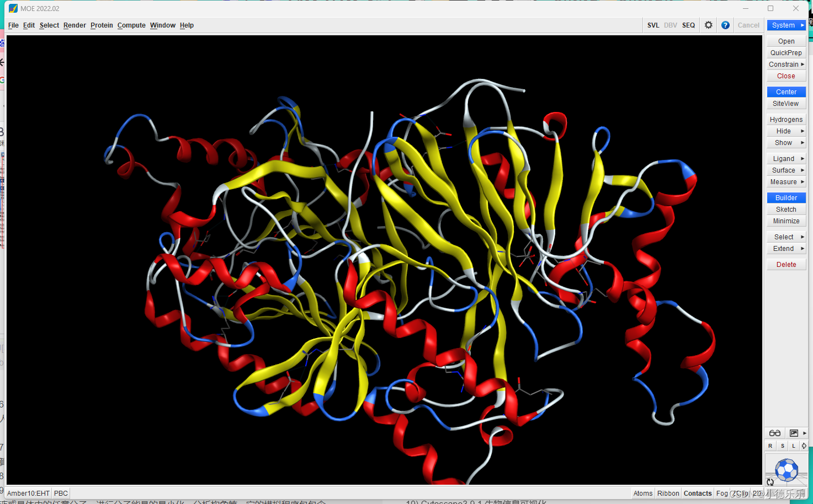
Task: Open the Compute menu
Action: 131,25
